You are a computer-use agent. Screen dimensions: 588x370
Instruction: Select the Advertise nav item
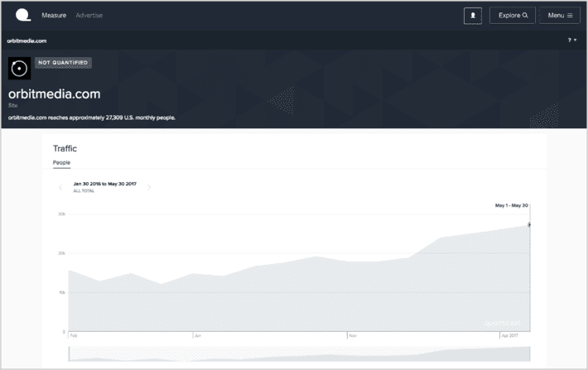[x=89, y=16]
